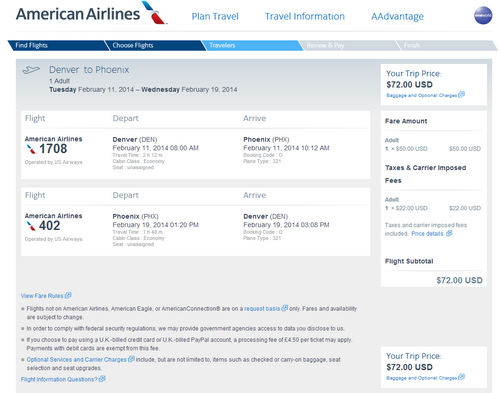500x393 pixels.
Task: Click the flight 1708 airline tail icon
Action: 31,149
